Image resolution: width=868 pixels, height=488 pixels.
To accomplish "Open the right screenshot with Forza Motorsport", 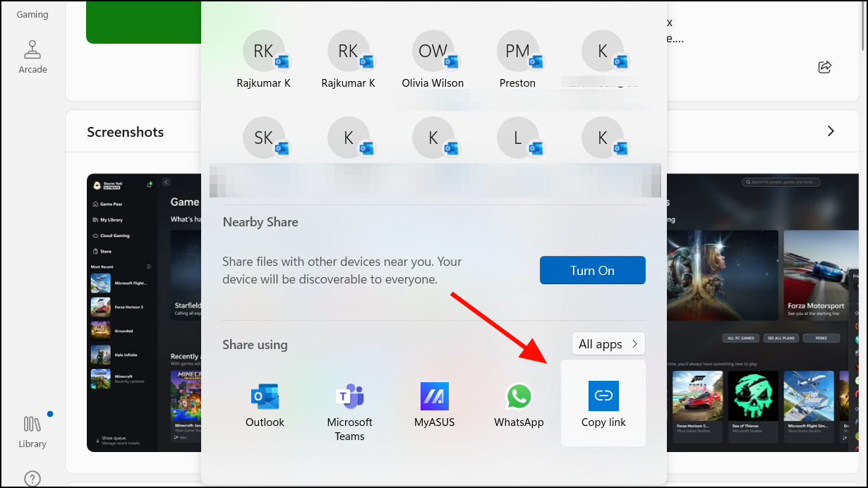I will pos(764,312).
